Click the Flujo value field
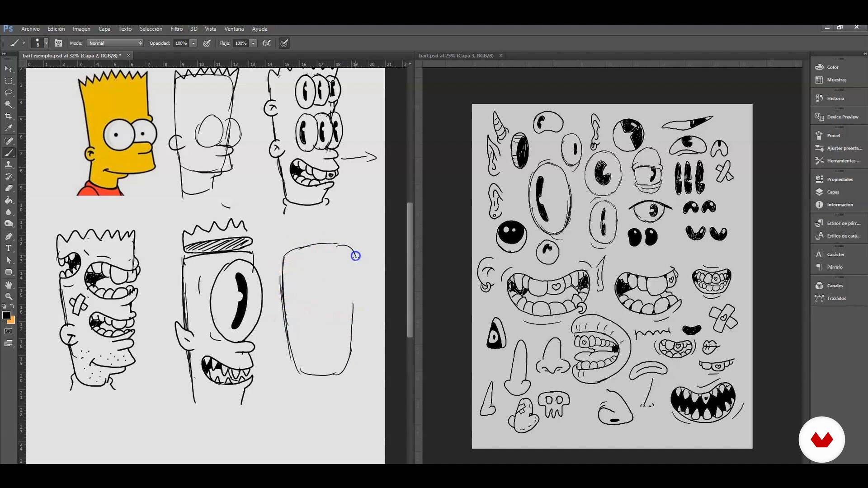Image resolution: width=868 pixels, height=488 pixels. pyautogui.click(x=241, y=43)
